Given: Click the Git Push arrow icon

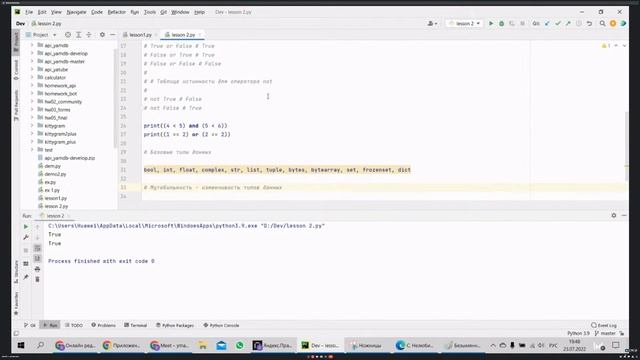Looking at the screenshot, I should pyautogui.click(x=568, y=24).
